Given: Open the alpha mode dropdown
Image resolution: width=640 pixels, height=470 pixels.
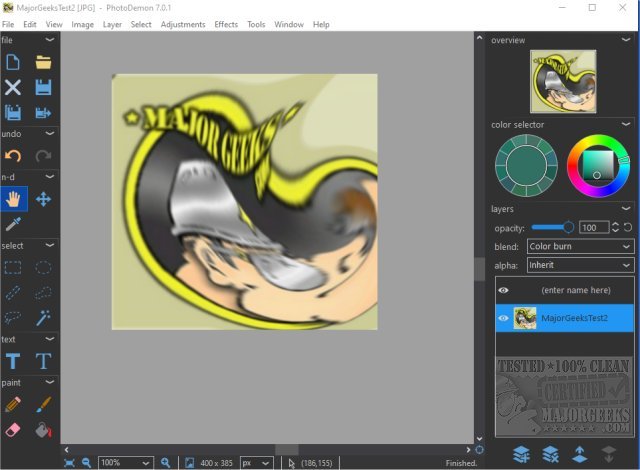Looking at the screenshot, I should tap(580, 265).
